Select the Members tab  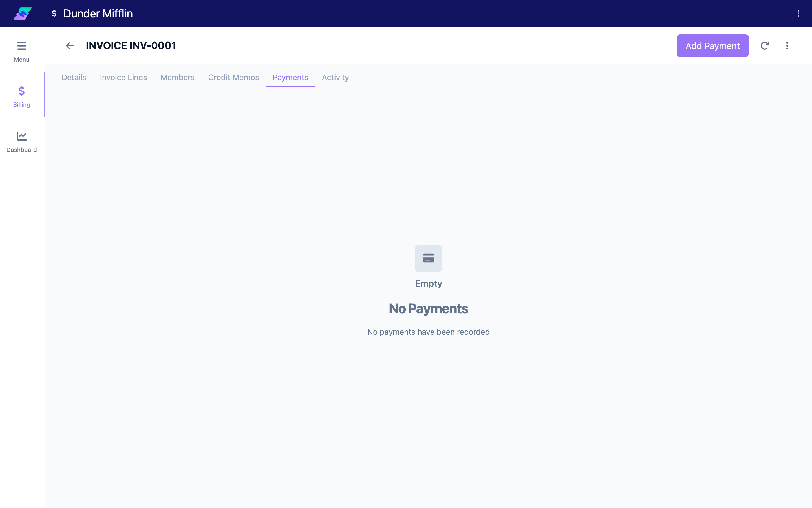click(177, 77)
